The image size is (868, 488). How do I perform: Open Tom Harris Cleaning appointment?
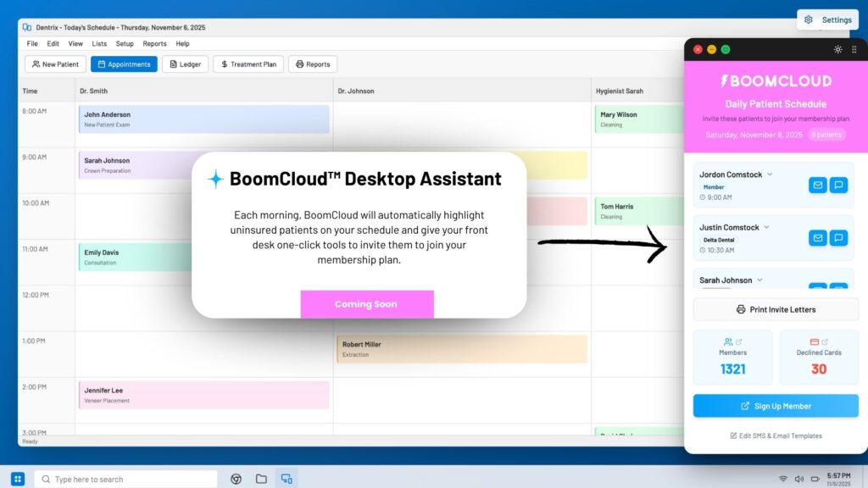coord(639,211)
